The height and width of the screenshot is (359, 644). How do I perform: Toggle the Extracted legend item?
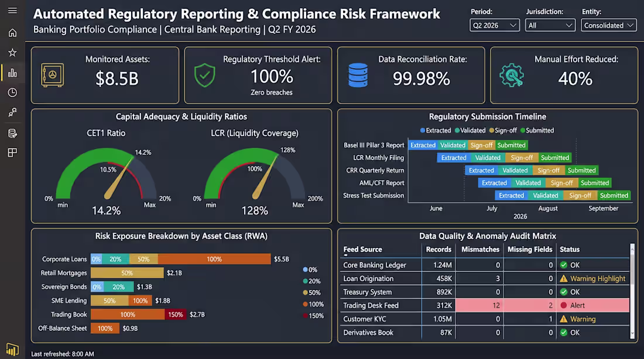coord(436,130)
